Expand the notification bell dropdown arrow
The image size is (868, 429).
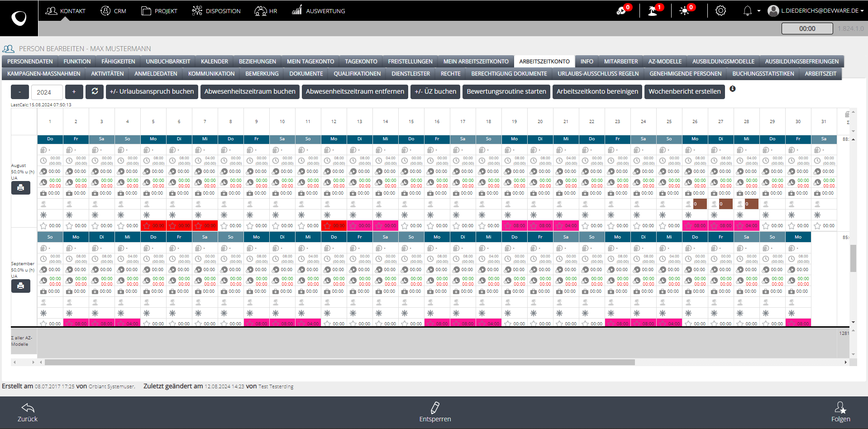click(759, 11)
